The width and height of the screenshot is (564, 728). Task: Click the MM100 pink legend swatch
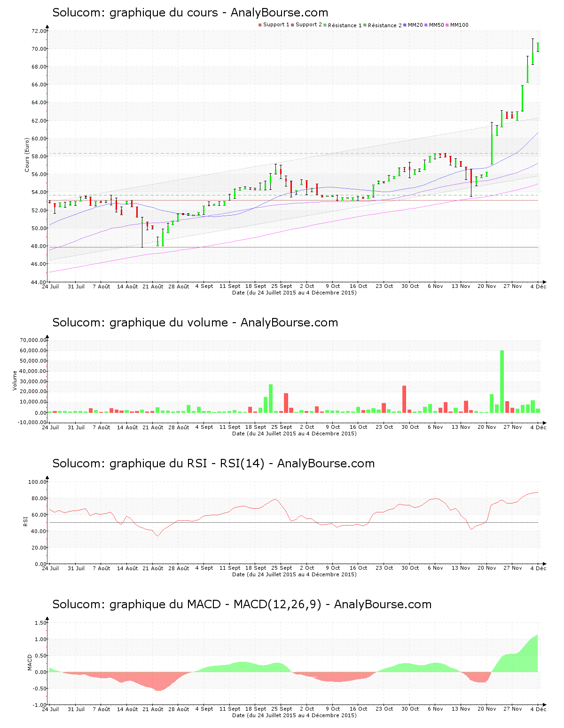point(447,25)
